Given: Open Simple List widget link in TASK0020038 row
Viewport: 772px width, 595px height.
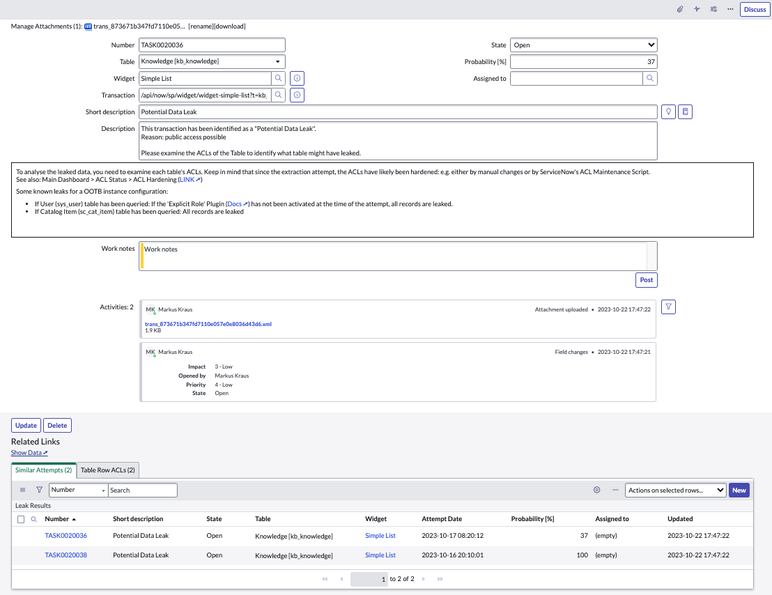Looking at the screenshot, I should (380, 555).
